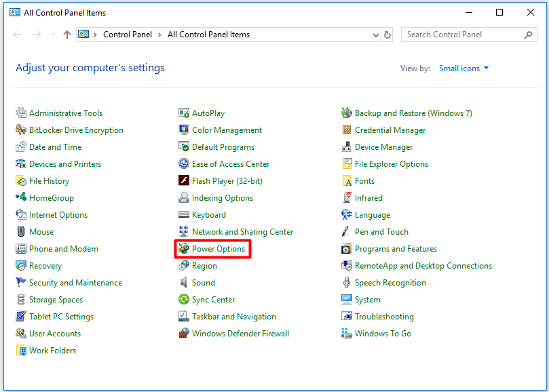Click the Flash Player icon
Viewport: 549px width, 392px height.
point(184,181)
